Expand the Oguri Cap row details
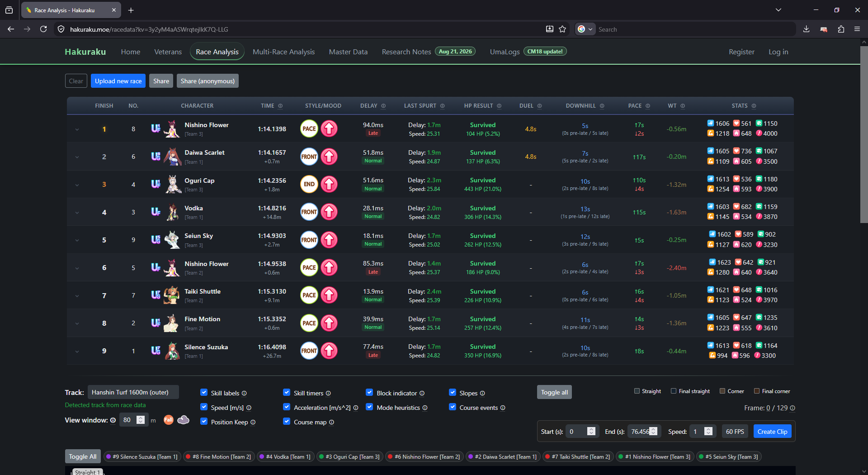The image size is (868, 475). [x=77, y=185]
